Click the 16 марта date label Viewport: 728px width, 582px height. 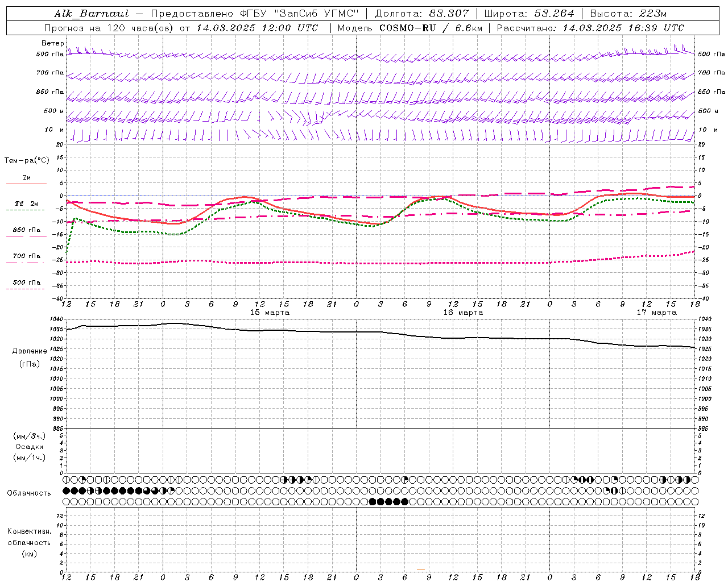463,312
